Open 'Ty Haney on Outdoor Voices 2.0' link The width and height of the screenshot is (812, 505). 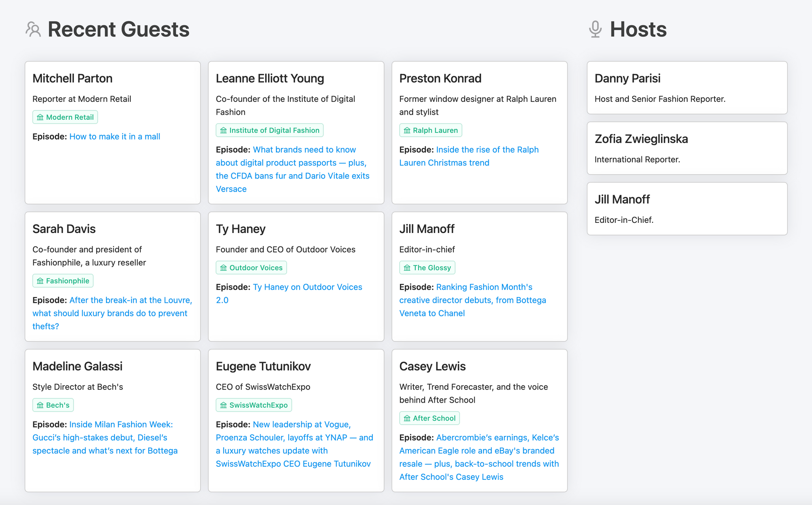point(307,287)
